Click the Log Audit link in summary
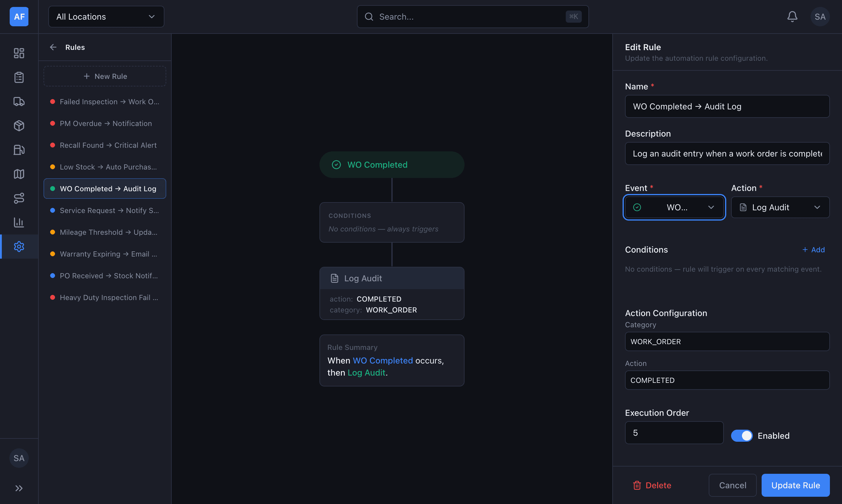The height and width of the screenshot is (504, 842). 366,373
